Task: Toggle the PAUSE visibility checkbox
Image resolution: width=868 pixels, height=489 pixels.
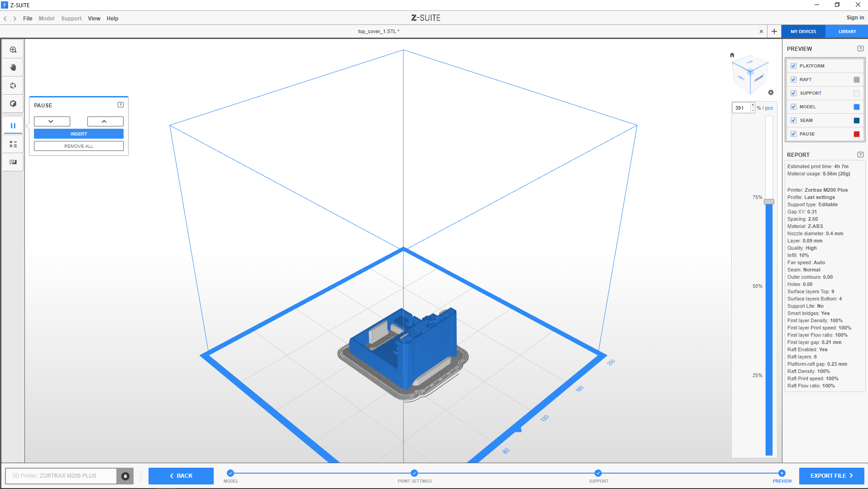Action: pos(793,134)
